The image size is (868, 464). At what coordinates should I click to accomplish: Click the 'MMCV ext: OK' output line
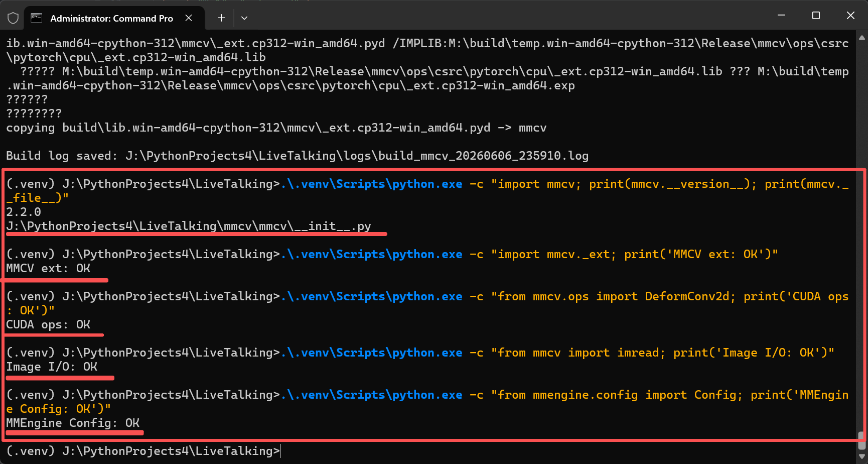[x=48, y=268]
